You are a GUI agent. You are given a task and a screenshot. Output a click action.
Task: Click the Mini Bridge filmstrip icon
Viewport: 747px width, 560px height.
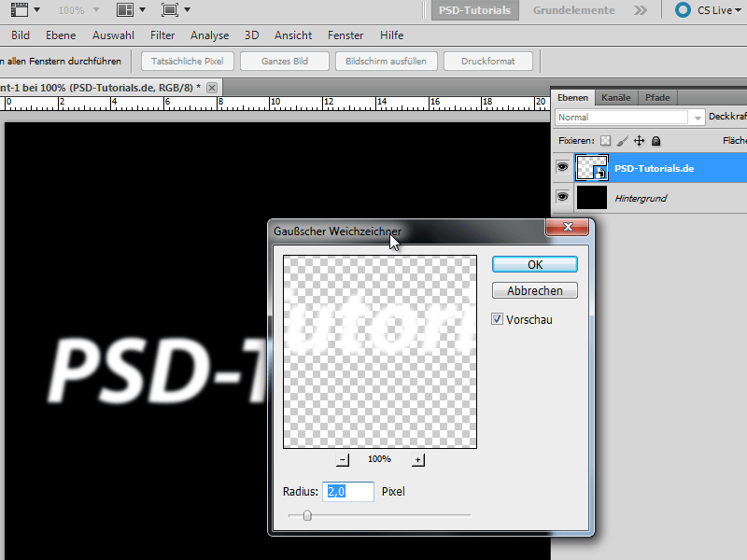(20, 9)
